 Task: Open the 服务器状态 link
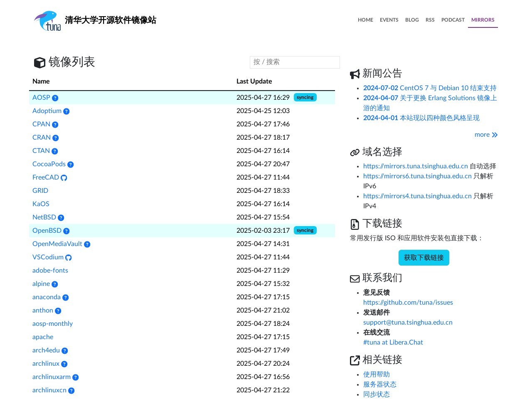[x=379, y=384]
